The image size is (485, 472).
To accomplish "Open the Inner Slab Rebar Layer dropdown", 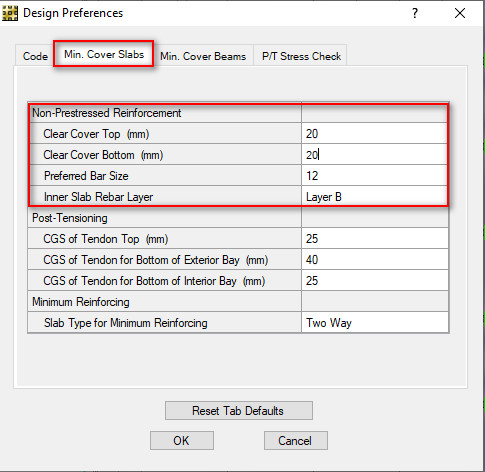I will point(375,197).
